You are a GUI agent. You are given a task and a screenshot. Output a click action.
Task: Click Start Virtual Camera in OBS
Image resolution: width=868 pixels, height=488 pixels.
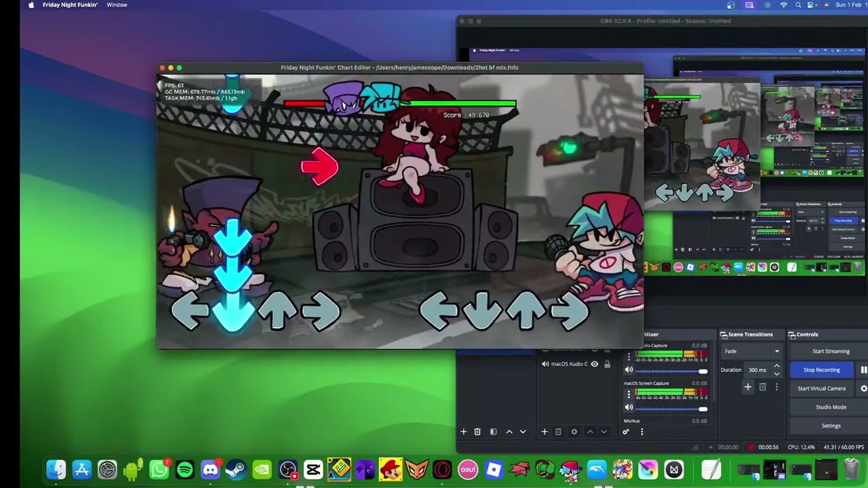click(821, 388)
